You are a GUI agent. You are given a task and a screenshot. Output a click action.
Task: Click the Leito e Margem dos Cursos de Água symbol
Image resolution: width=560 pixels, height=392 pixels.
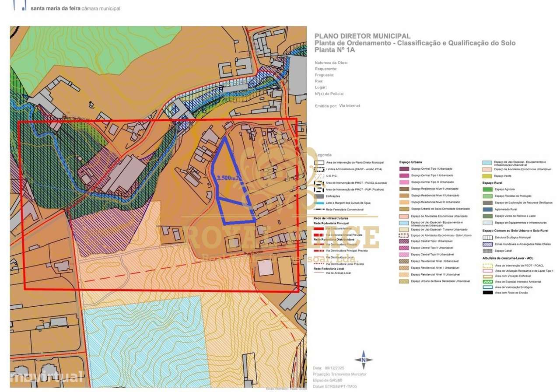point(318,203)
